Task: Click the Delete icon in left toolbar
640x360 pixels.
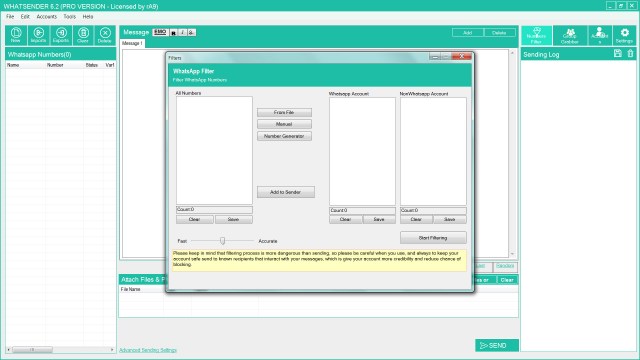Action: pyautogui.click(x=105, y=35)
